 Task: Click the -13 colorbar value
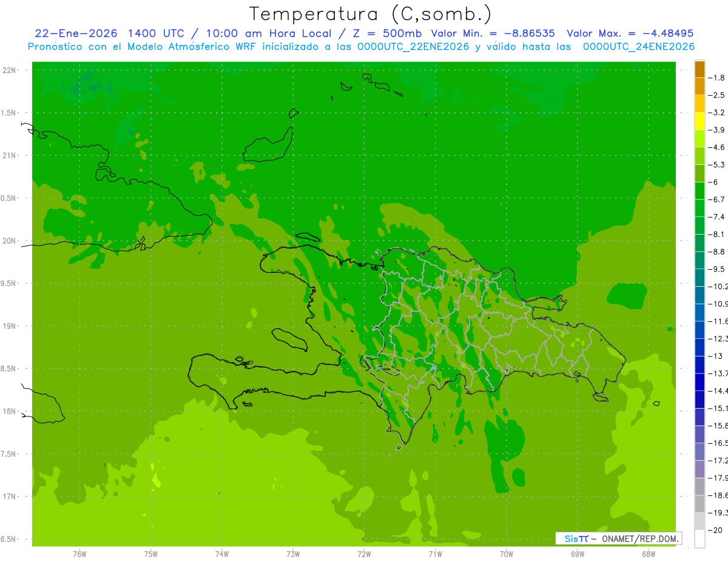pyautogui.click(x=715, y=356)
